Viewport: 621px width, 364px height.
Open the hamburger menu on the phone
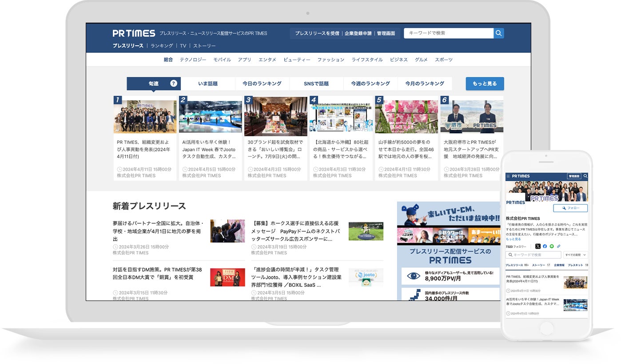(x=509, y=176)
